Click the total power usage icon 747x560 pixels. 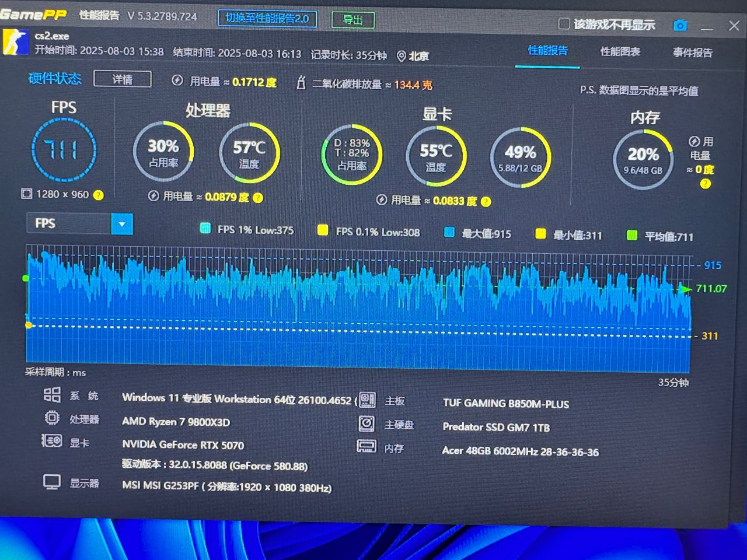coord(177,80)
